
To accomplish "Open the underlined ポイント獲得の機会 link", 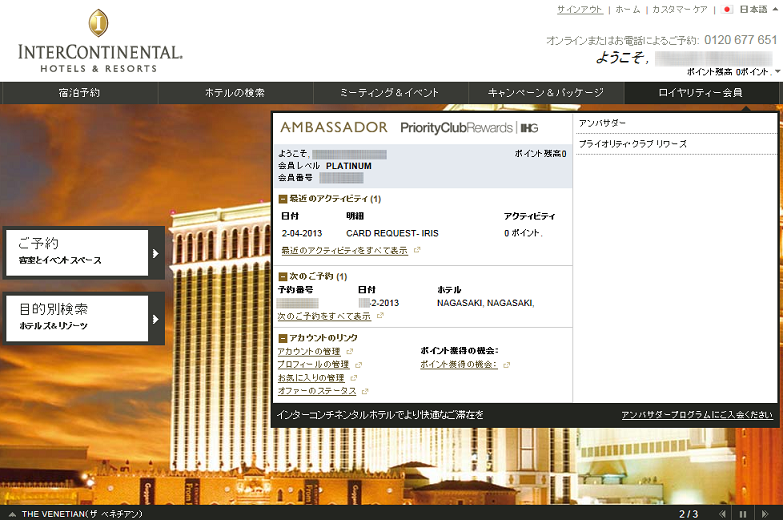I will (459, 365).
